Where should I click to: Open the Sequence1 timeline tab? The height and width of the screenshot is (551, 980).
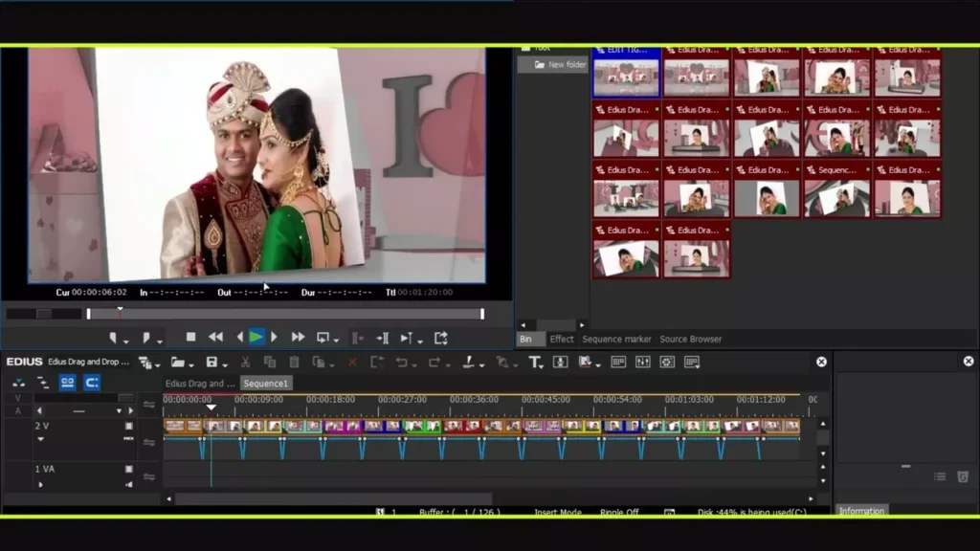point(266,384)
